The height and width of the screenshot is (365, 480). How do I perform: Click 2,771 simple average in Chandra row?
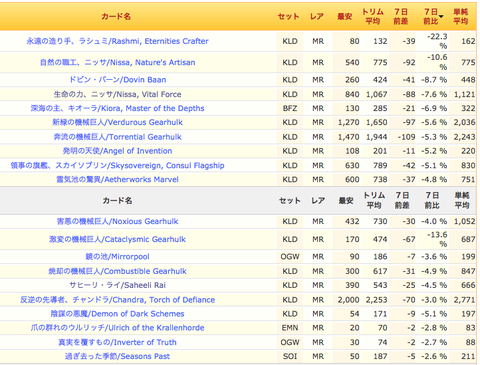point(464,300)
